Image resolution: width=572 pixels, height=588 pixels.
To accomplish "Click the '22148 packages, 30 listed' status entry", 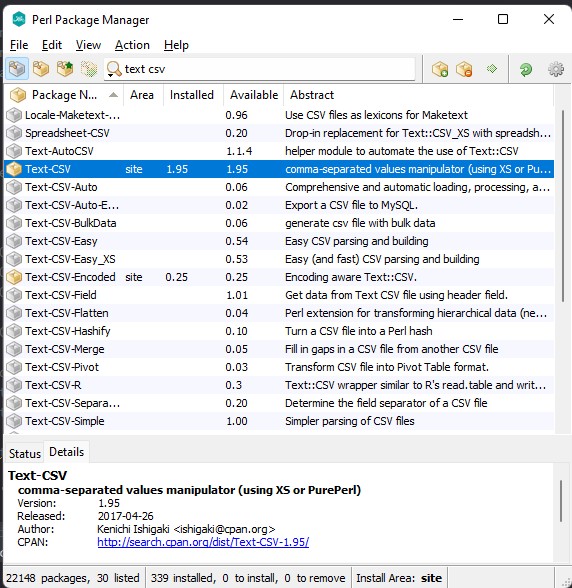I will (73, 578).
